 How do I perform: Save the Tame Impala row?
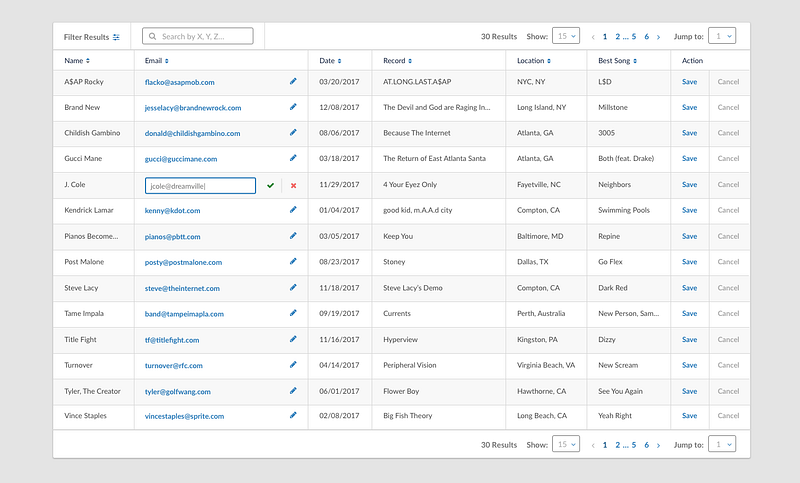point(689,313)
